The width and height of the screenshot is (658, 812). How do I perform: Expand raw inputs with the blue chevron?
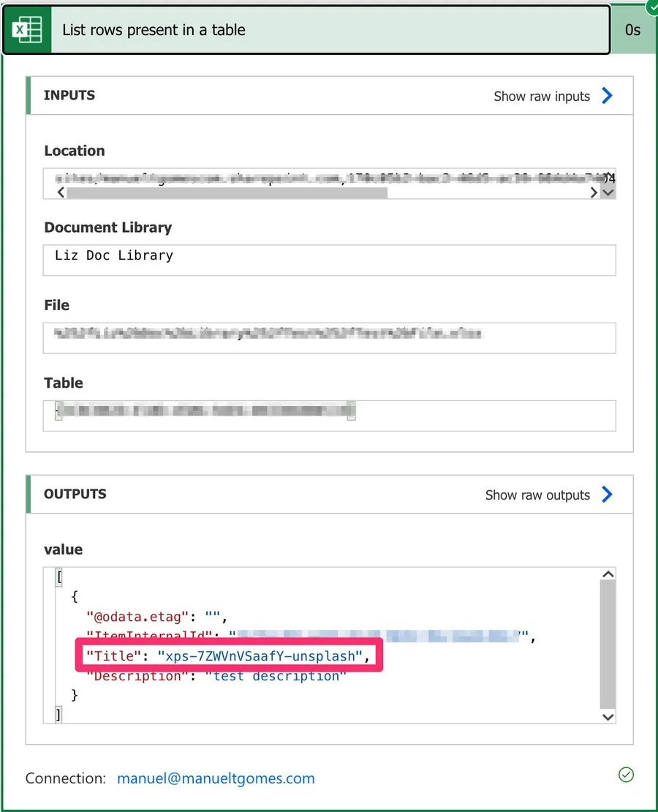point(607,96)
